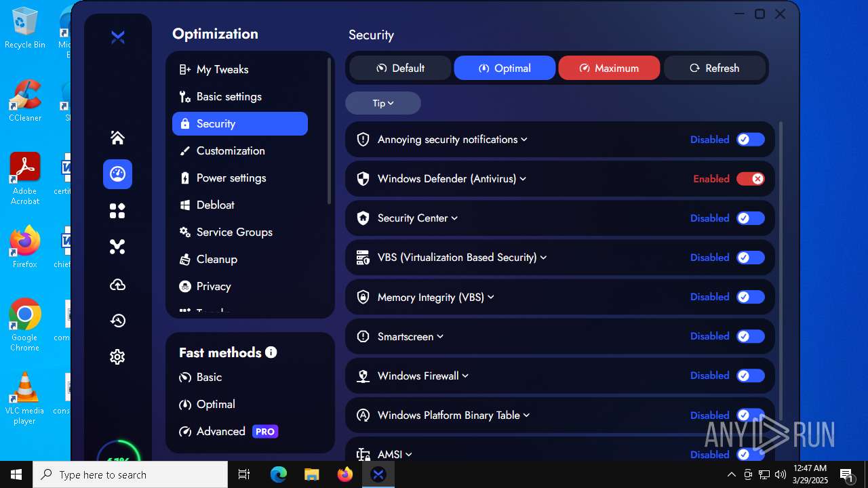Expand Windows Defender (Antivirus) details
This screenshot has height=488, width=868.
(x=523, y=179)
